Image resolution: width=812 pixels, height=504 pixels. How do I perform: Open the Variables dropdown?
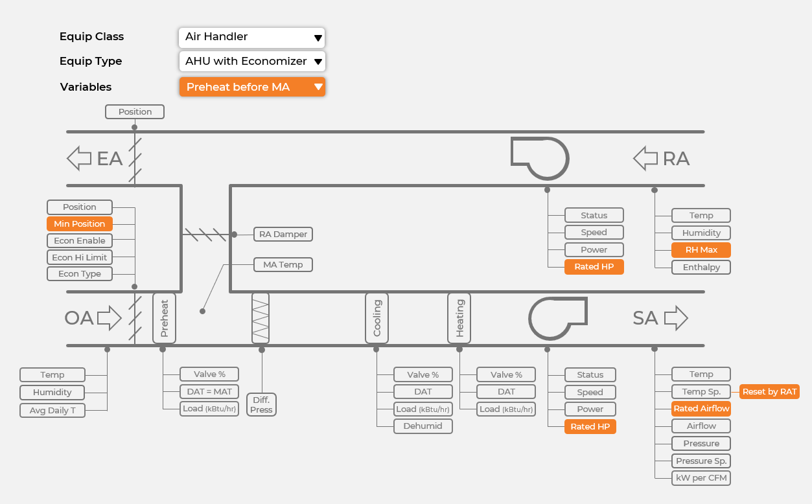tap(252, 86)
